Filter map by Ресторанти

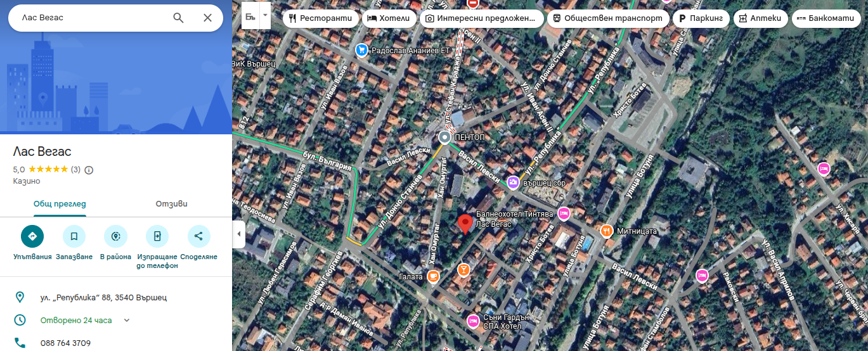click(x=320, y=18)
